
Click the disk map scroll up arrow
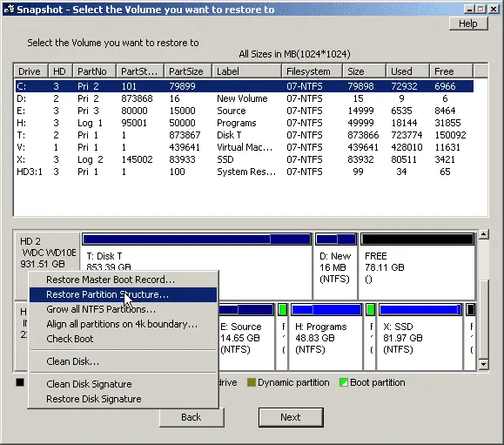483,234
